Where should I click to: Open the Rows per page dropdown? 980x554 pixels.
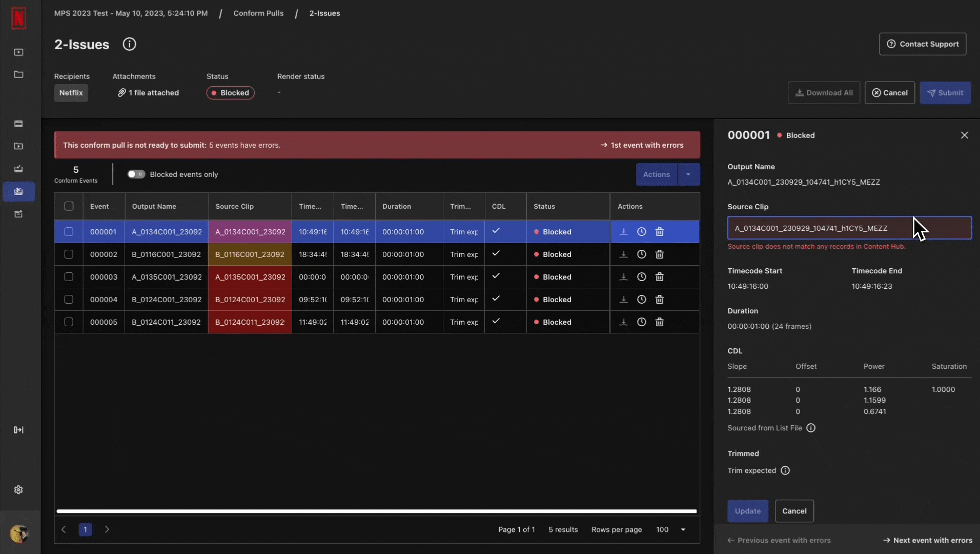(671, 529)
